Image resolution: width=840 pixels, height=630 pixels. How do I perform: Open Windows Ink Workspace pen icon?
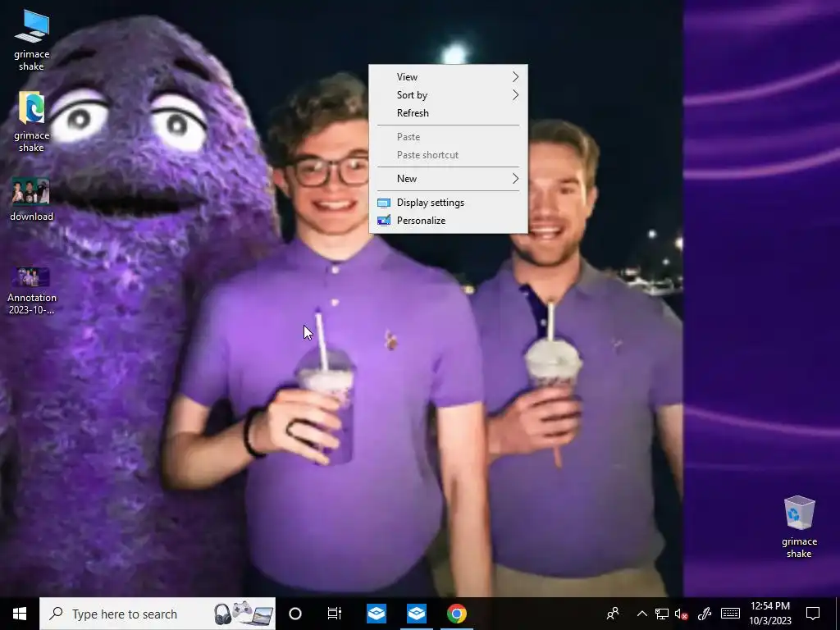pos(704,614)
